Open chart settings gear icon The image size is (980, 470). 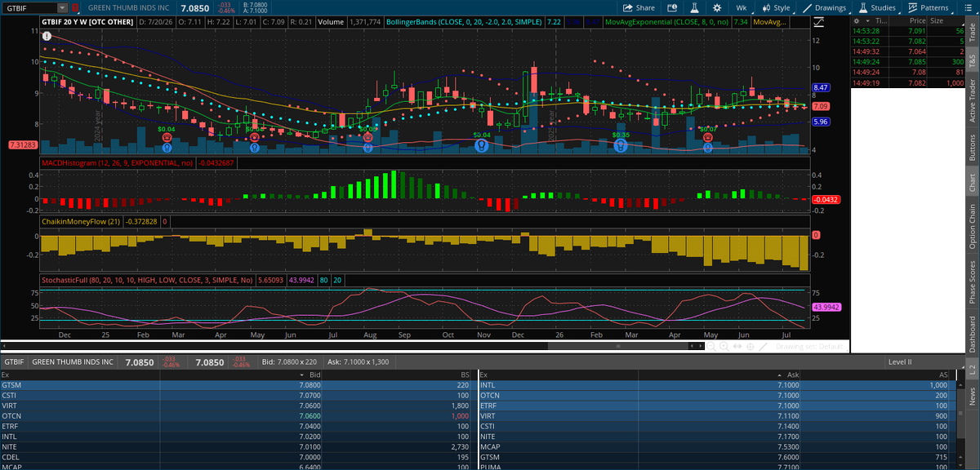click(x=717, y=7)
